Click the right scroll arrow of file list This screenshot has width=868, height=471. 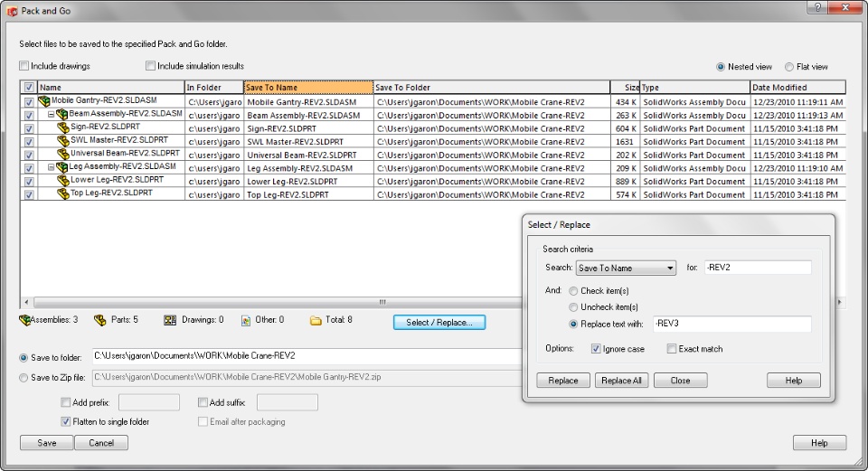[x=840, y=302]
